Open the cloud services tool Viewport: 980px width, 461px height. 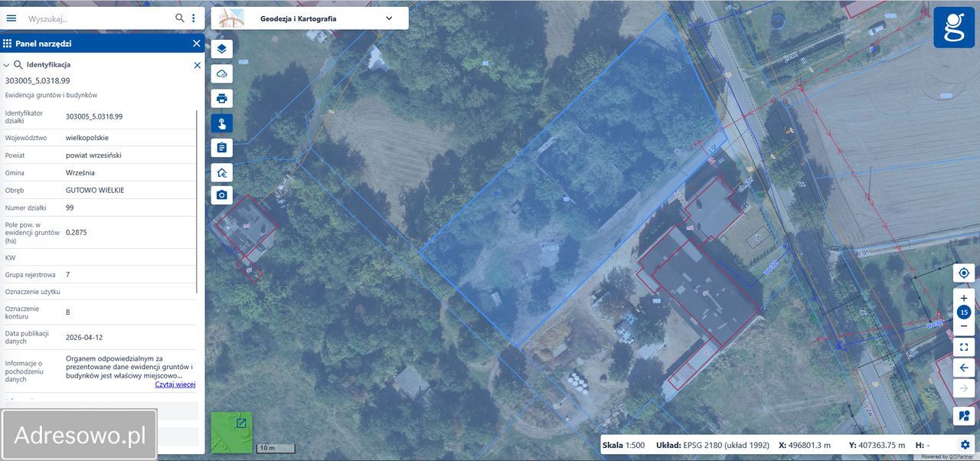pyautogui.click(x=222, y=74)
